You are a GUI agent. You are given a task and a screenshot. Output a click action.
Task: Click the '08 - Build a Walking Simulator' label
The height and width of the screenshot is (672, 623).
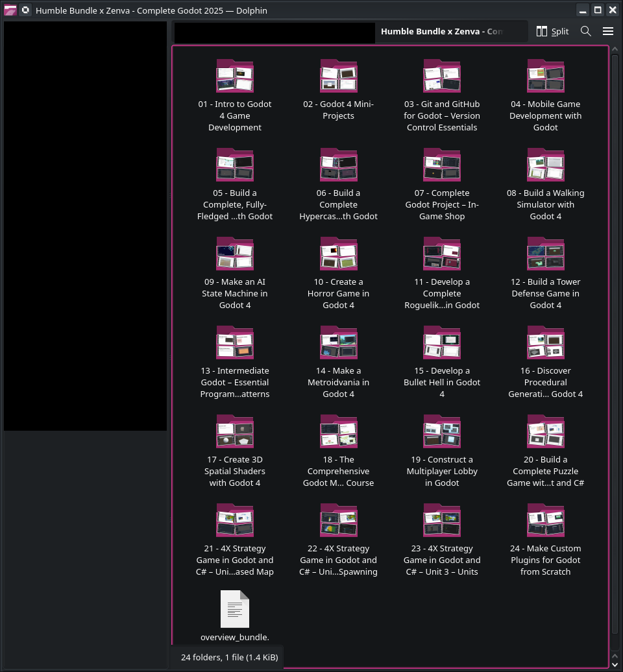[x=545, y=204]
